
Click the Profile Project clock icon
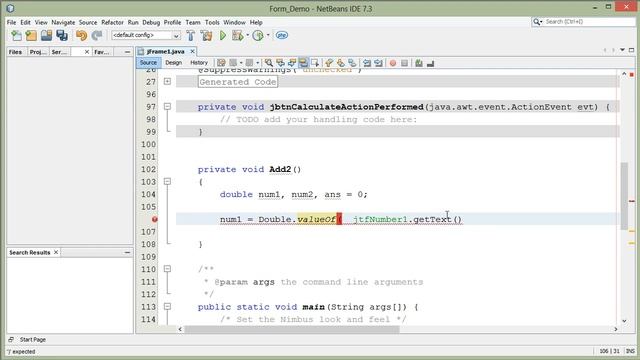pos(258,36)
